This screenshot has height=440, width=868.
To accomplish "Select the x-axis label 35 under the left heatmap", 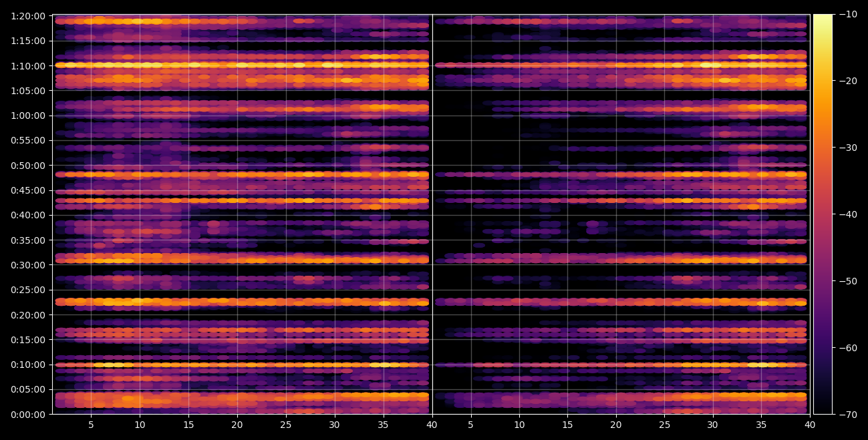I will (x=384, y=425).
